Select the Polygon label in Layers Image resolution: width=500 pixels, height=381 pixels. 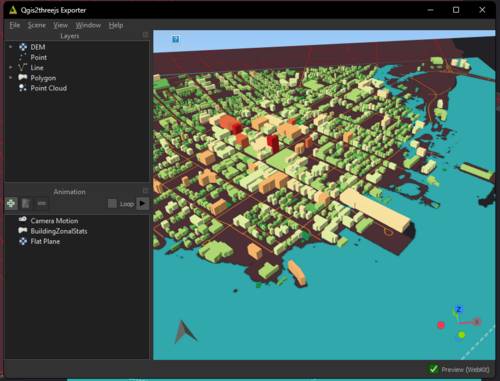click(x=43, y=78)
